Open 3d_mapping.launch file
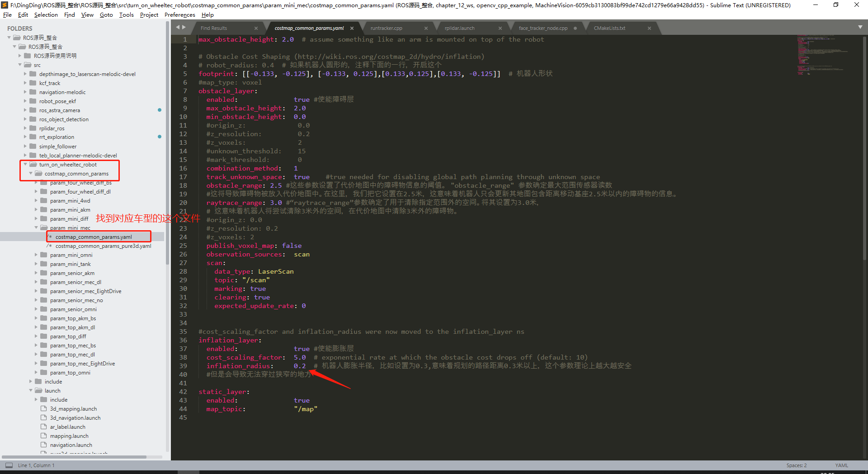The height and width of the screenshot is (474, 868). (x=73, y=409)
